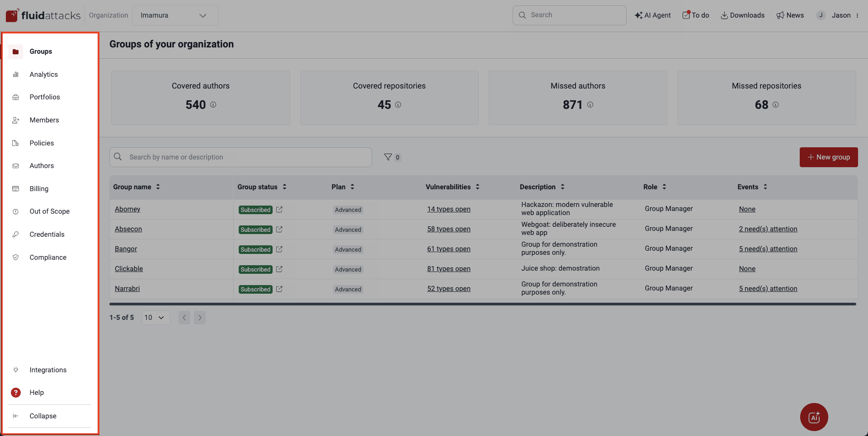
Task: Open the Downloads menu in the header
Action: coord(743,15)
